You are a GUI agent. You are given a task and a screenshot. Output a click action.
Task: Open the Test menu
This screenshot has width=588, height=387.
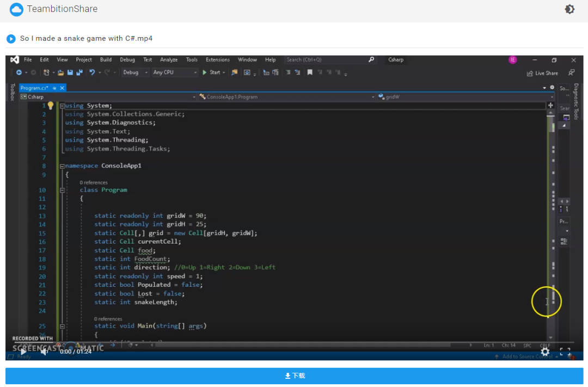coord(148,59)
